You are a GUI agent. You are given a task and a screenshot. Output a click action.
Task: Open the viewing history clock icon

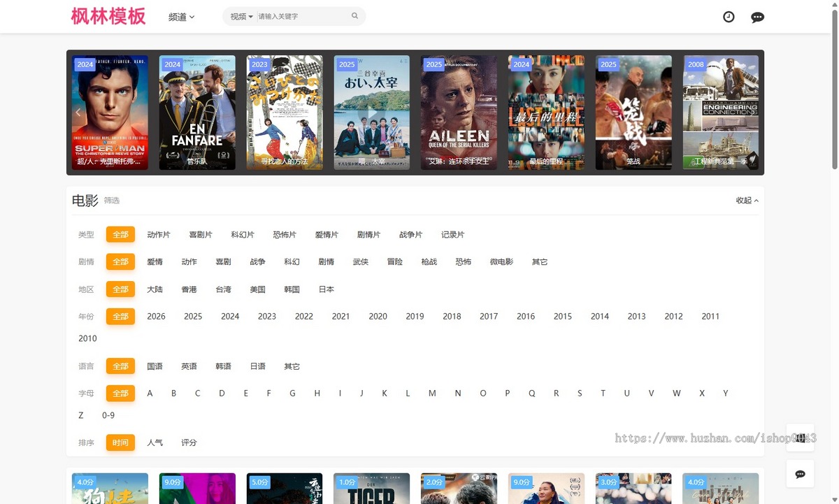[x=729, y=17]
